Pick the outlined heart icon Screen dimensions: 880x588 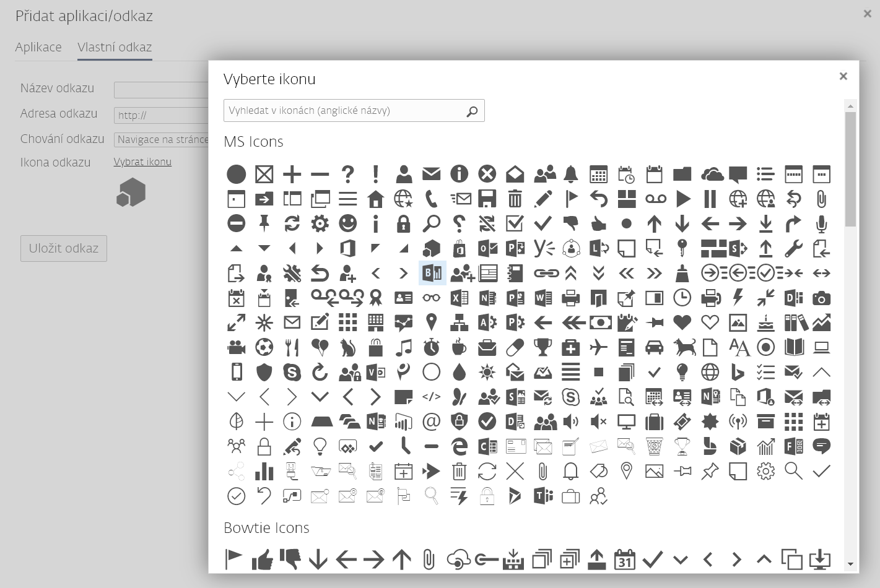pyautogui.click(x=710, y=322)
